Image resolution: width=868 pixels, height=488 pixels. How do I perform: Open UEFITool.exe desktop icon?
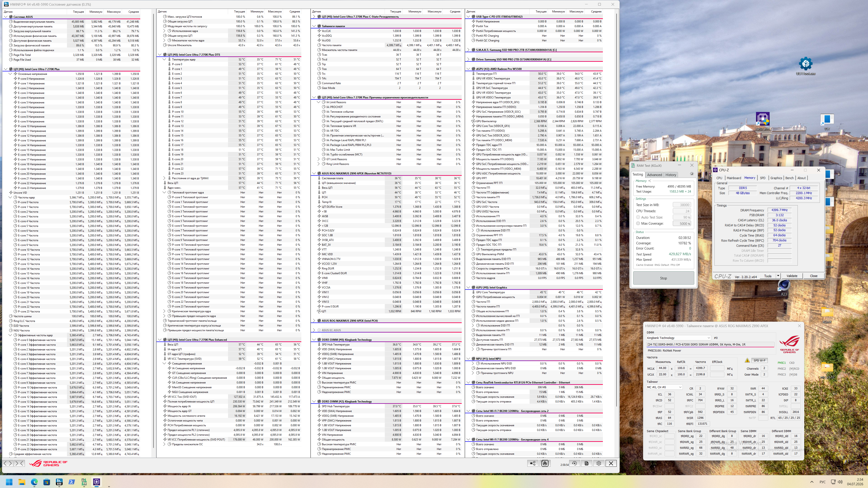806,66
